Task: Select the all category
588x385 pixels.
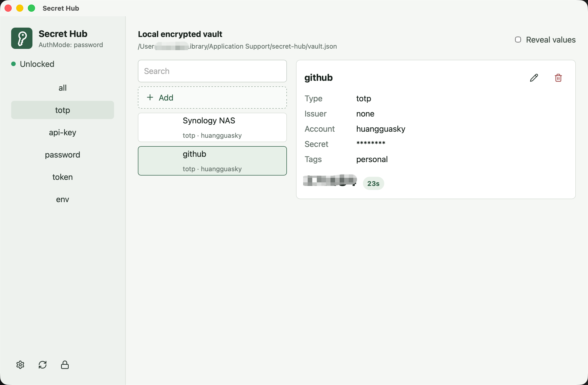Action: coord(63,88)
